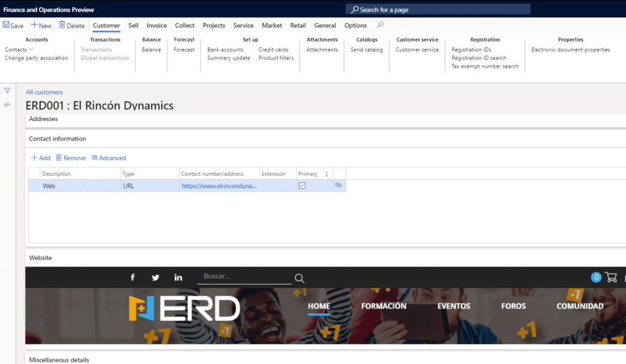Click the website search magnifier icon
Screen dimensions: 626x364
click(x=300, y=278)
